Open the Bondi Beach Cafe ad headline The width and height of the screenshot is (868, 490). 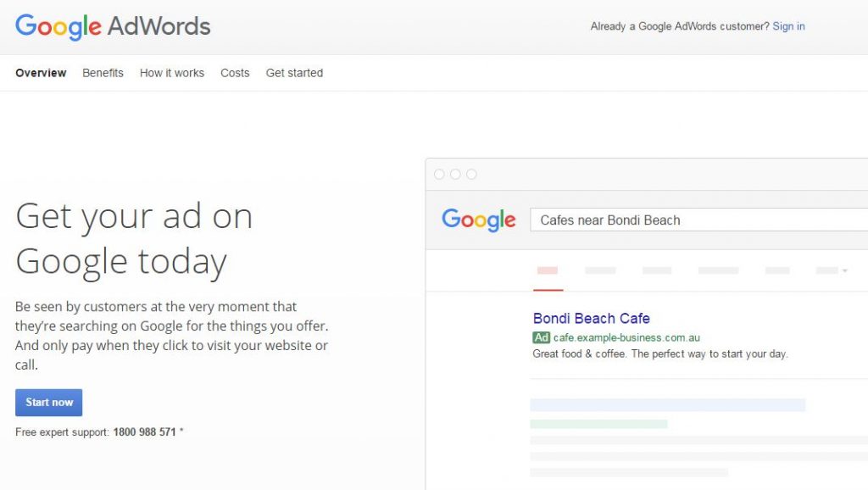592,319
